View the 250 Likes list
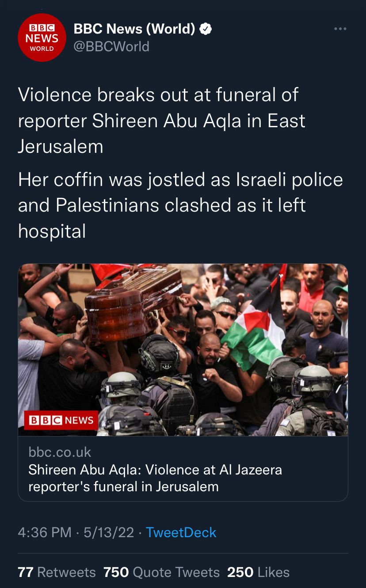 pos(258,573)
